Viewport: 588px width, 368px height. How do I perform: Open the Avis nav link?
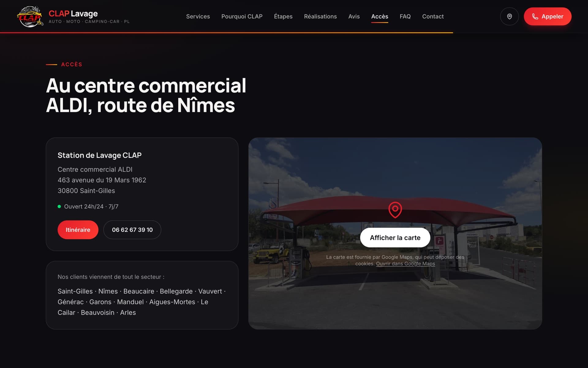[x=354, y=16]
